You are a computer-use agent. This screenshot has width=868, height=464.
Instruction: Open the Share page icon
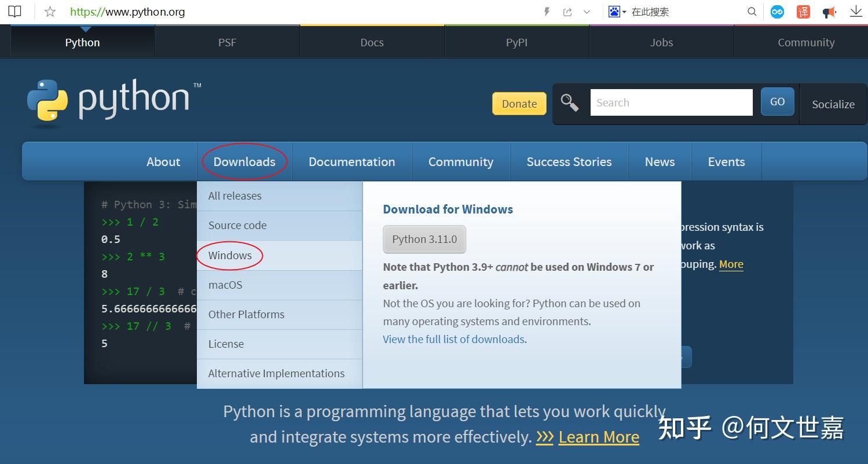tap(567, 11)
